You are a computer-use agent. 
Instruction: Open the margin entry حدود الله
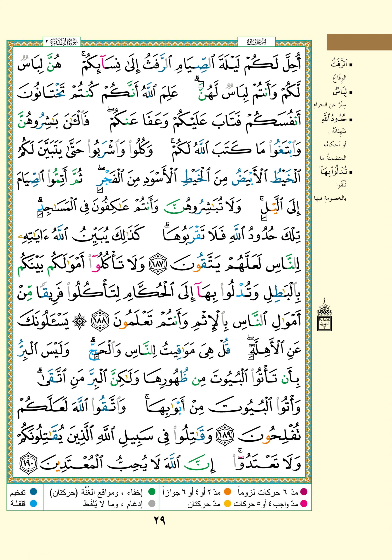334,119
